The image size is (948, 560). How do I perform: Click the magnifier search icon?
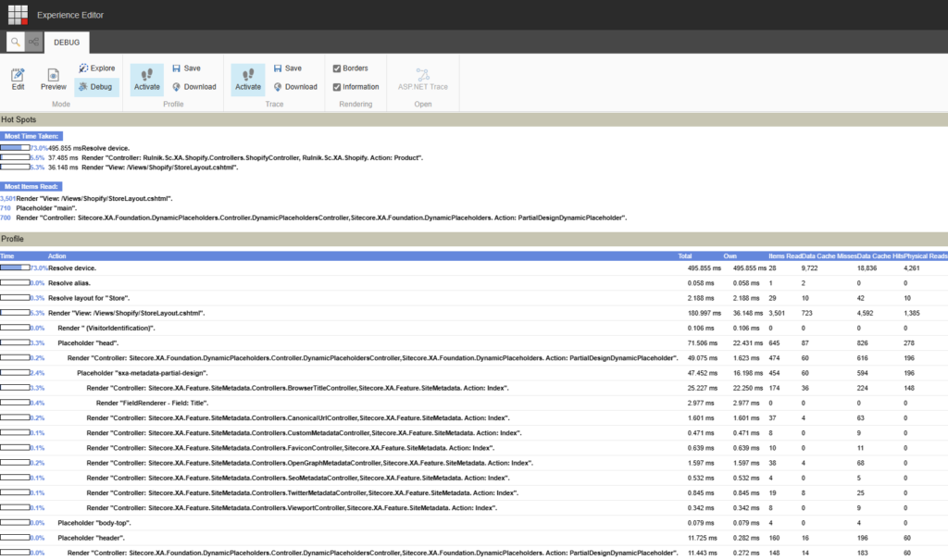click(x=16, y=43)
